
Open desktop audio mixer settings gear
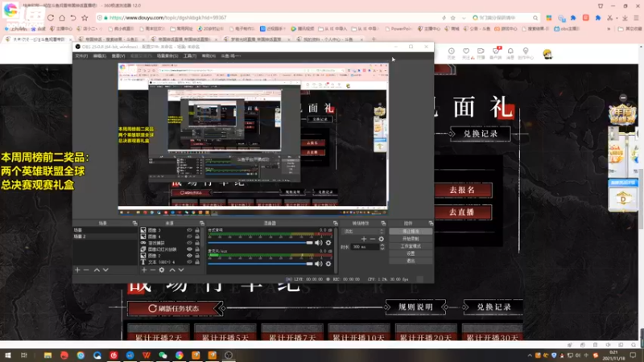(328, 243)
